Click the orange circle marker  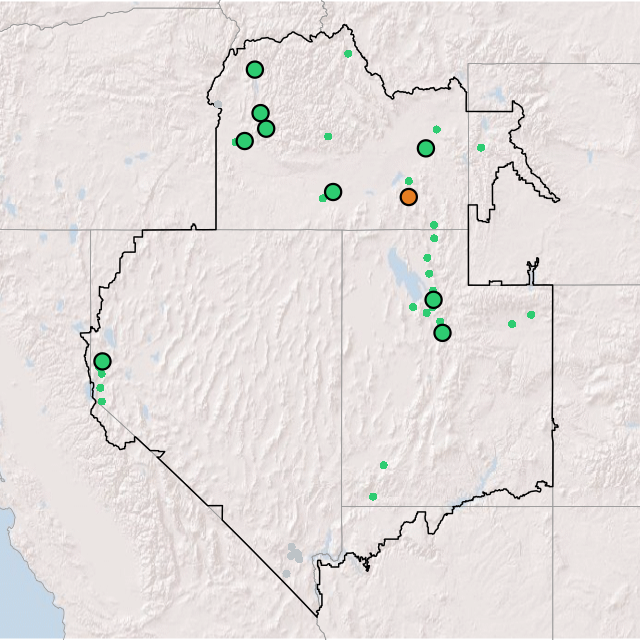pyautogui.click(x=408, y=197)
